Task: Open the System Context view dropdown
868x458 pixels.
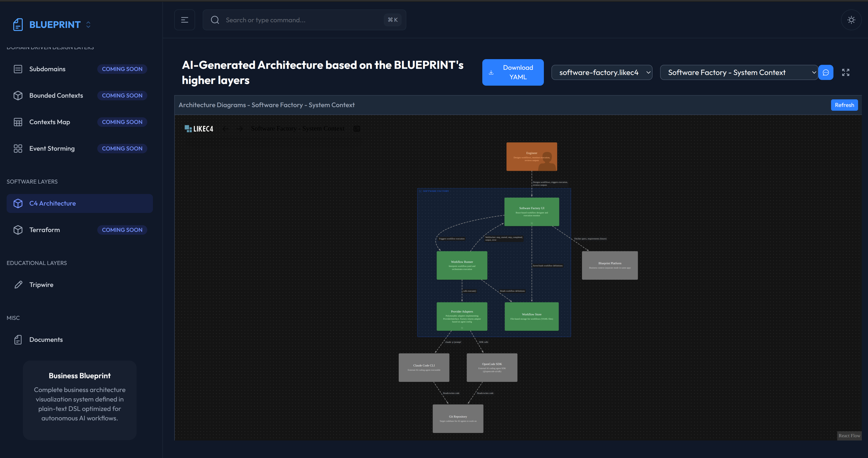Action: point(739,72)
